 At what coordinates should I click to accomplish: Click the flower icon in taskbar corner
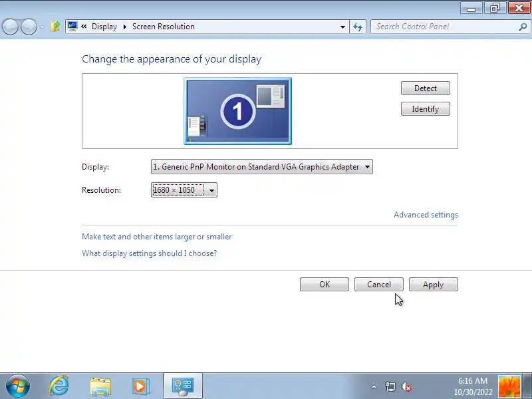[x=509, y=386]
